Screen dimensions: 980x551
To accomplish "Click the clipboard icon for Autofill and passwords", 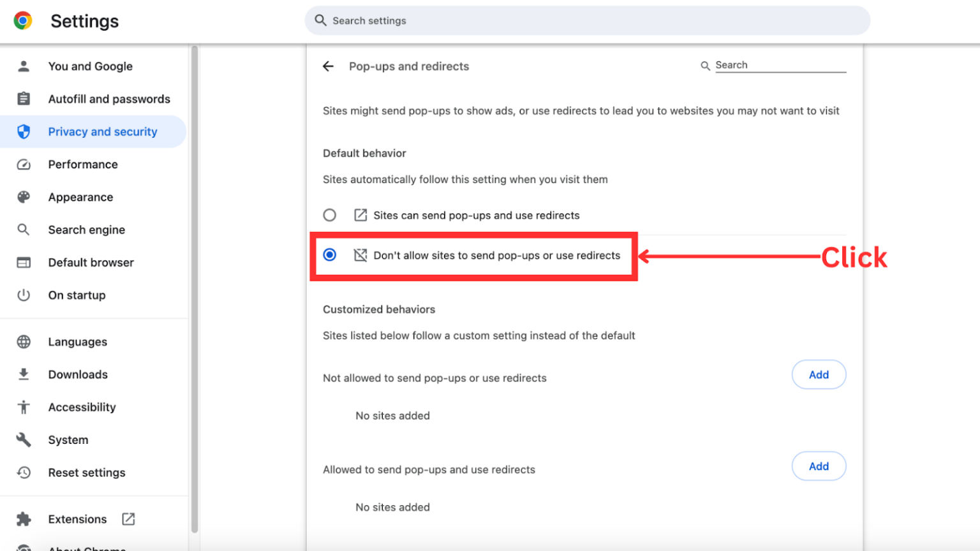I will 24,99.
